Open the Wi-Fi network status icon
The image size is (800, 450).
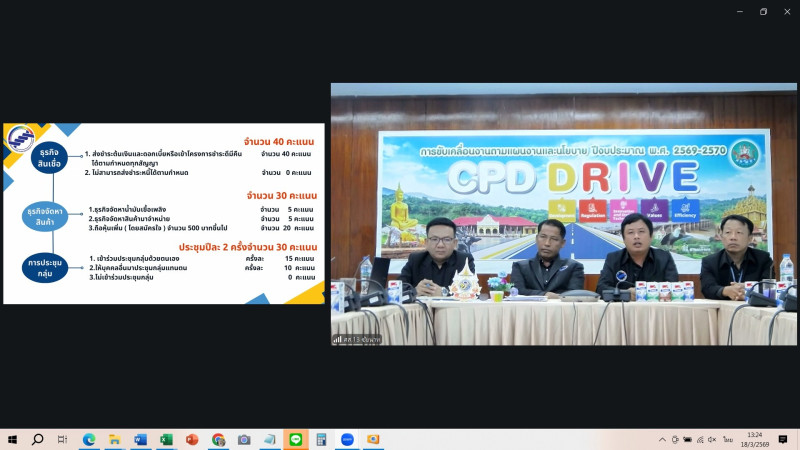(x=699, y=439)
